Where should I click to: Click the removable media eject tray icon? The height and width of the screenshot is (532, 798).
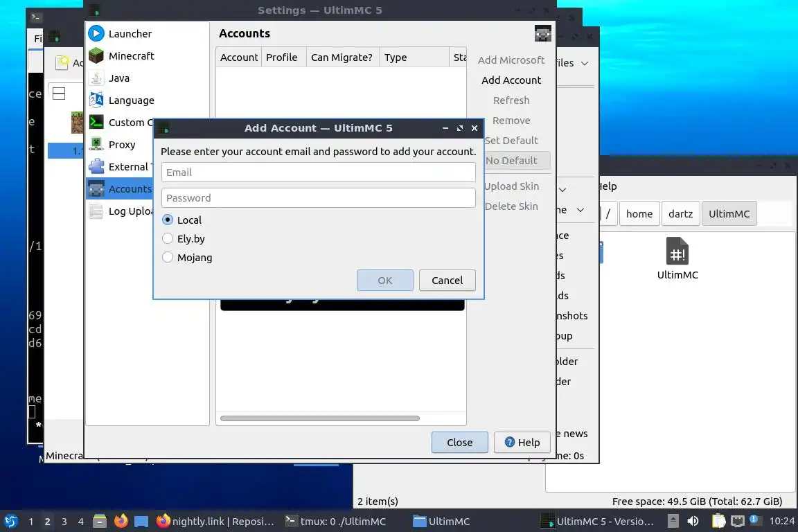(673, 521)
